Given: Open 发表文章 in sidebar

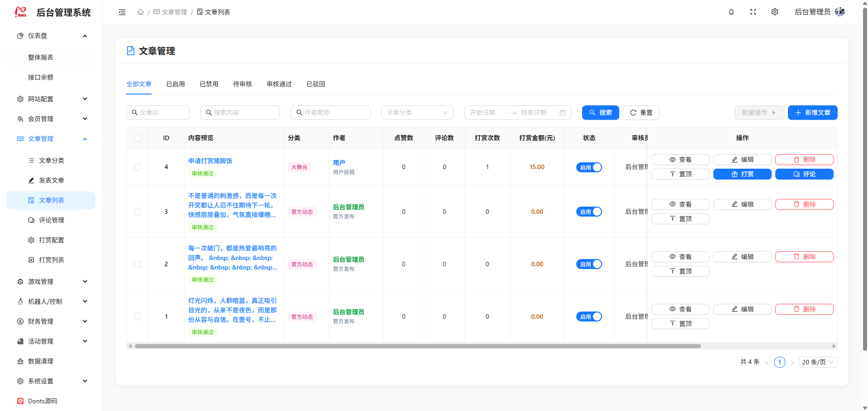Looking at the screenshot, I should 51,180.
